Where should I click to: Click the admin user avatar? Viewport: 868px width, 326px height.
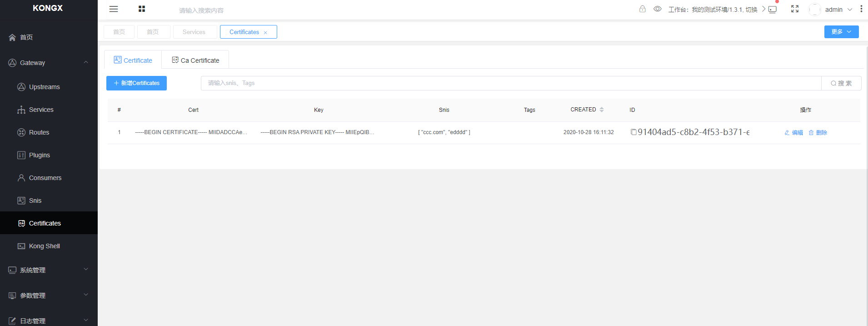coord(815,10)
